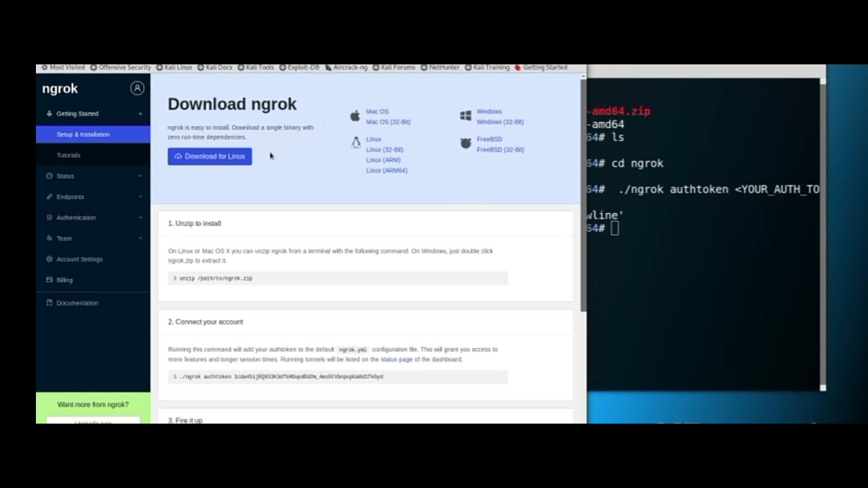Click the Mac OS (32-Bit) download link
868x488 pixels.
pos(388,122)
